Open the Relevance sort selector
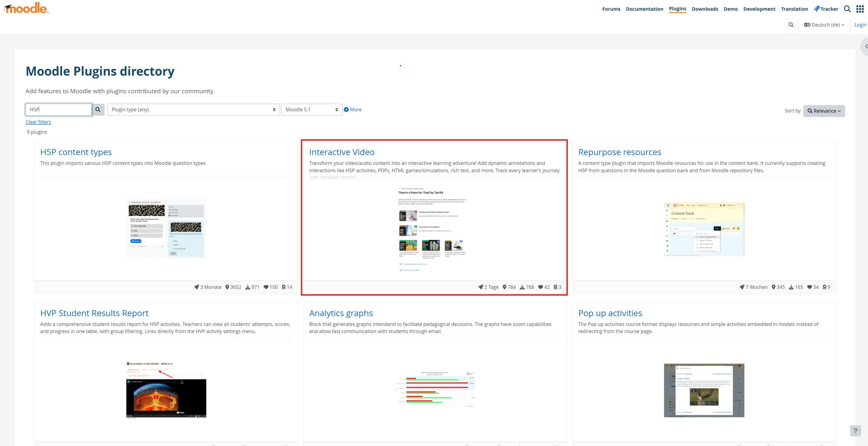The image size is (868, 446). pyautogui.click(x=824, y=111)
